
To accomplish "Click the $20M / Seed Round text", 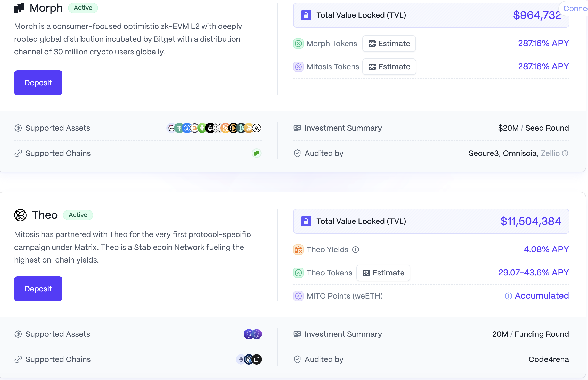I will (x=533, y=128).
